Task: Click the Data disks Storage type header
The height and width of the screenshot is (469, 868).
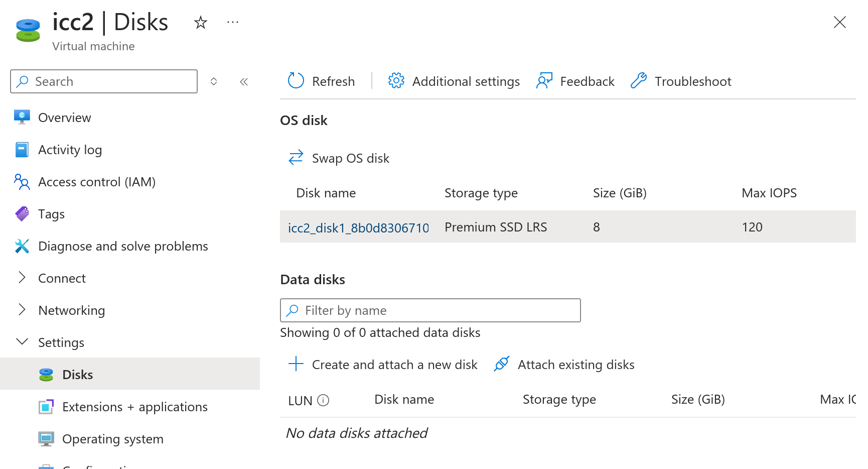Action: pos(559,399)
